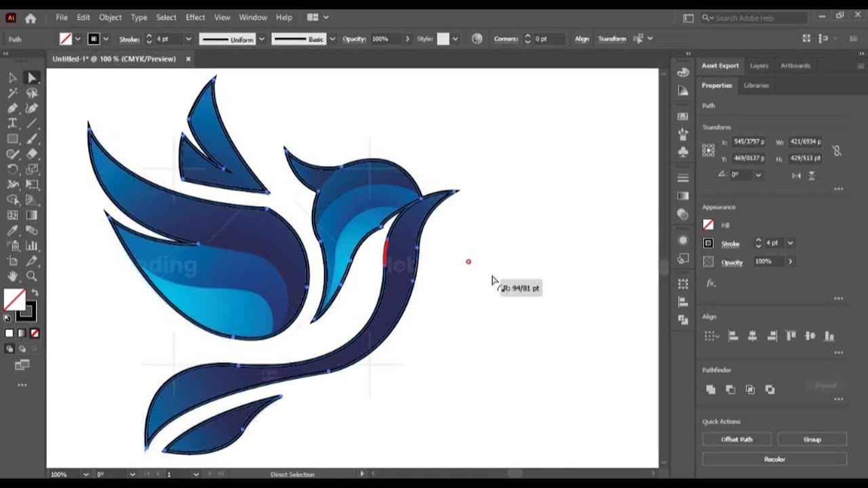The image size is (868, 488).
Task: Flip the path along horizontal axis
Action: [x=797, y=175]
